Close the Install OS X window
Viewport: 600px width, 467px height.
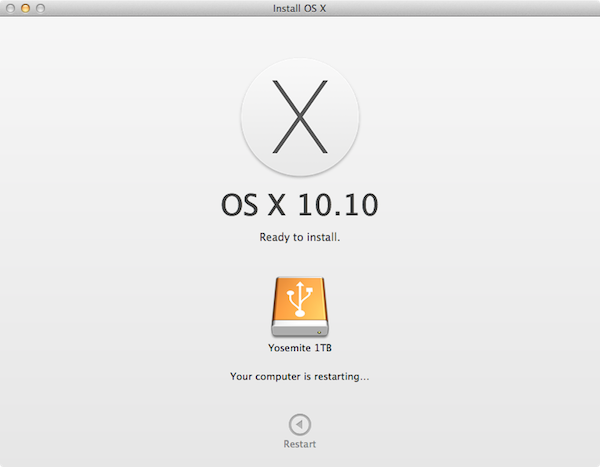click(x=10, y=8)
